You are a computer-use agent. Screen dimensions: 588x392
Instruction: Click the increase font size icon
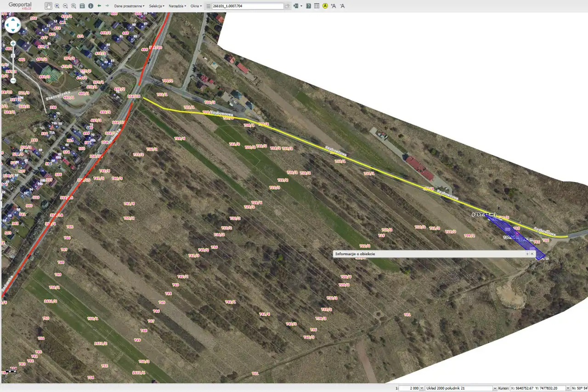coord(334,6)
